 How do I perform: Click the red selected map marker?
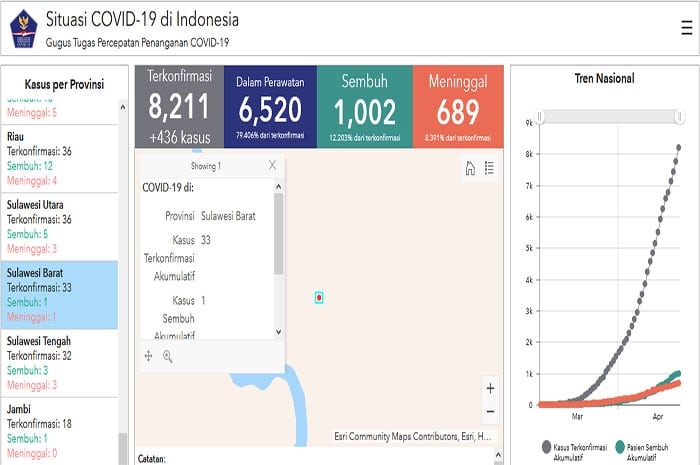(x=318, y=298)
